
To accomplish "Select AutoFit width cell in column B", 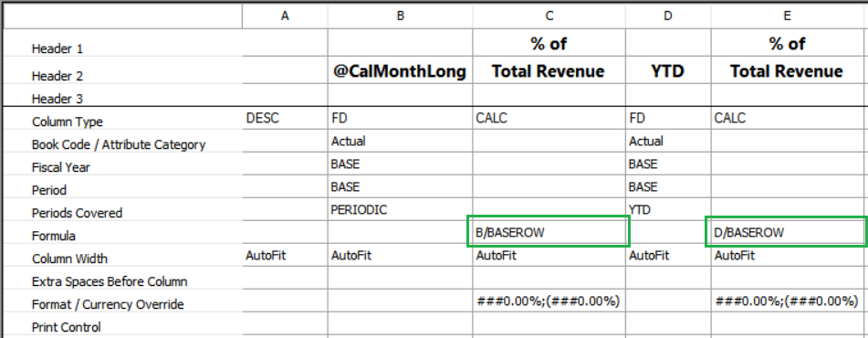I will [401, 256].
